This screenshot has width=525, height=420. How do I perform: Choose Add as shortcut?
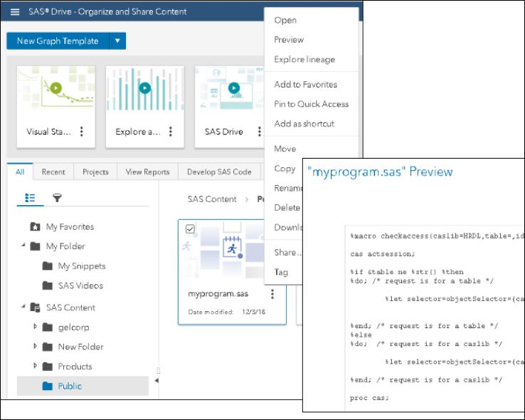point(304,124)
